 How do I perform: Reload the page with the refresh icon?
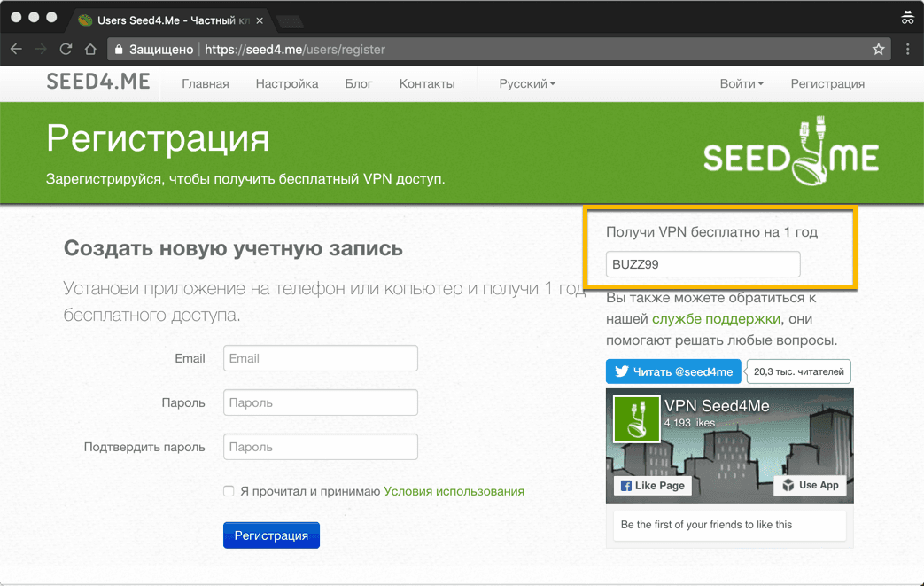pos(66,50)
